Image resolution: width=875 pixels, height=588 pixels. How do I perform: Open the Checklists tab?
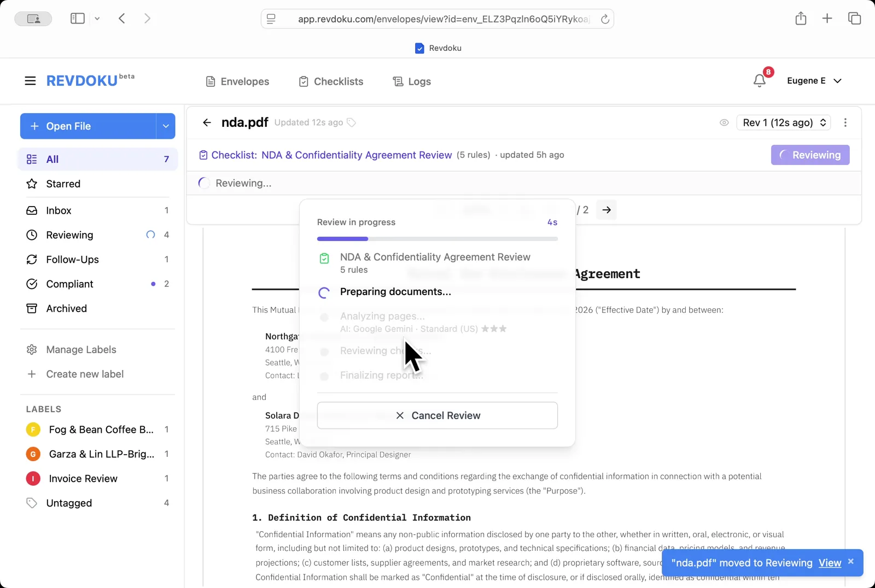331,81
